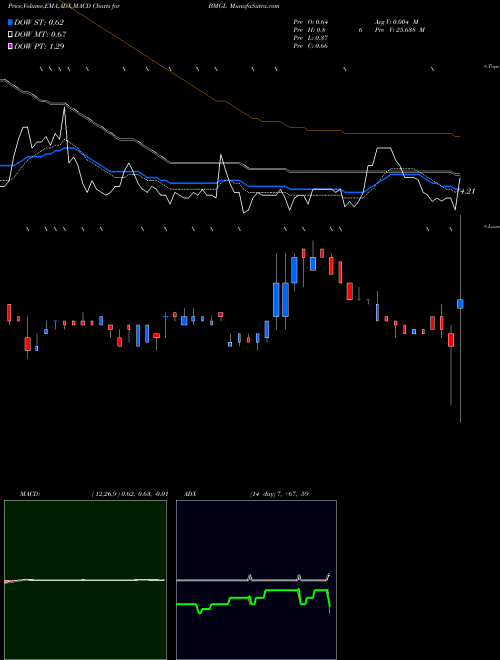Click the 'ADX' panel label
Screen dimensions: 500x660
click(190, 494)
